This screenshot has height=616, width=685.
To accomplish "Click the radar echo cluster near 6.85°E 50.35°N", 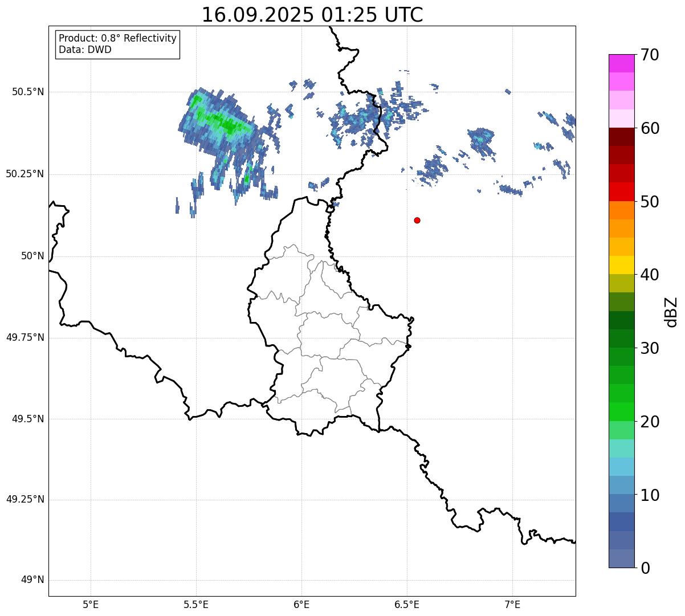I will click(482, 141).
